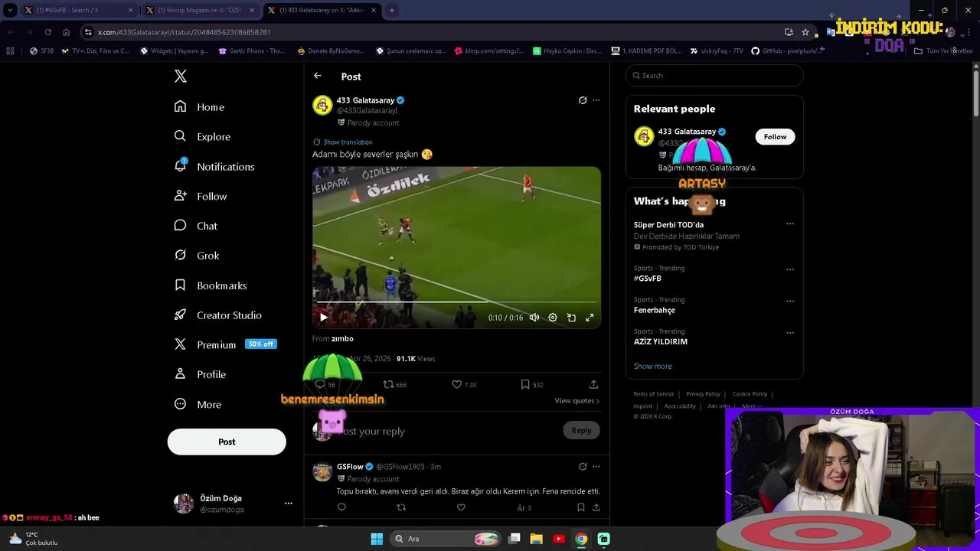This screenshot has height=551, width=980.
Task: Open Explore in the sidebar
Action: coord(202,136)
